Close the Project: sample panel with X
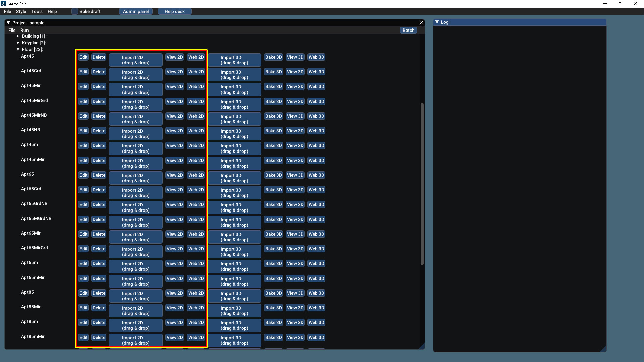This screenshot has width=644, height=362. (x=421, y=23)
